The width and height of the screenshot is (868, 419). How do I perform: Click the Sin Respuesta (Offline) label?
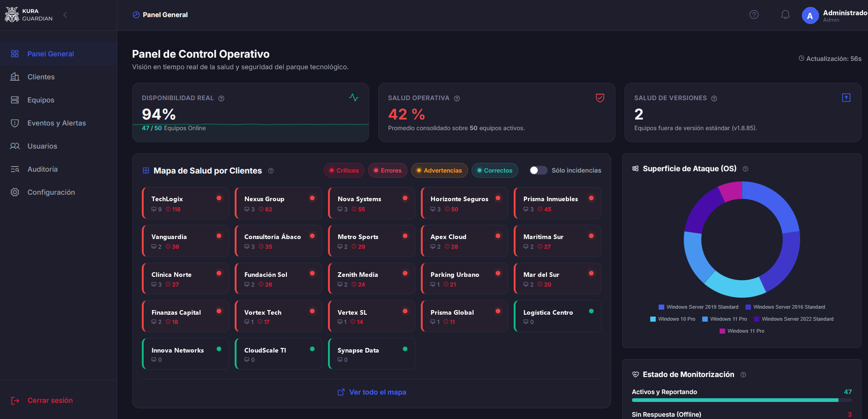(x=666, y=414)
